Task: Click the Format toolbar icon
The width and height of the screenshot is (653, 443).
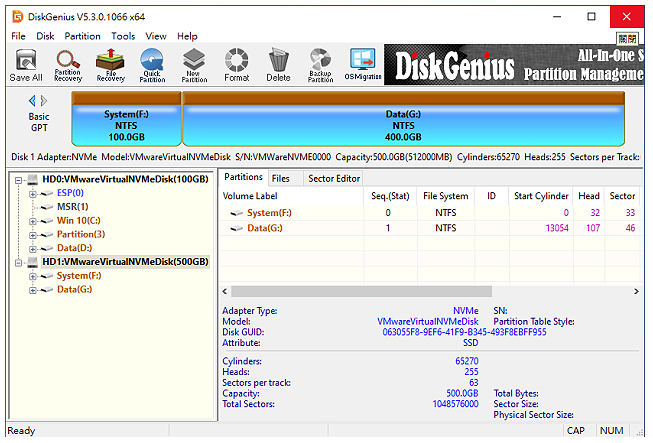Action: pos(237,65)
